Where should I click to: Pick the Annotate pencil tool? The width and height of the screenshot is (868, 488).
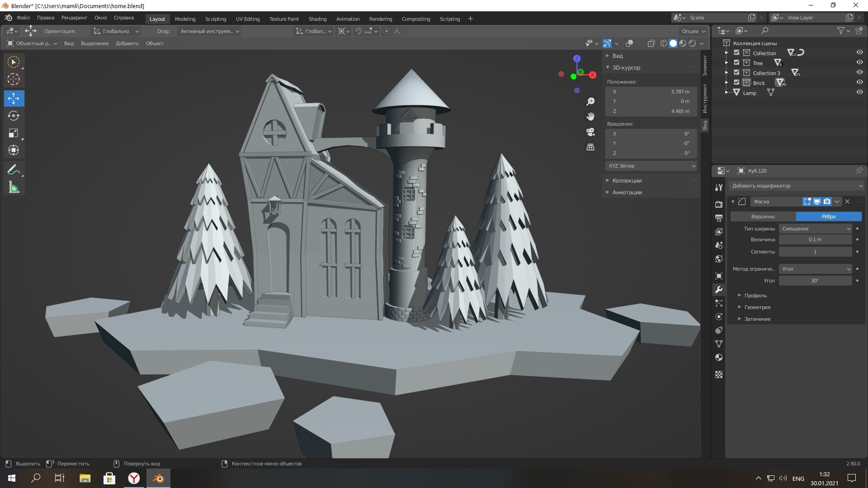click(x=14, y=170)
